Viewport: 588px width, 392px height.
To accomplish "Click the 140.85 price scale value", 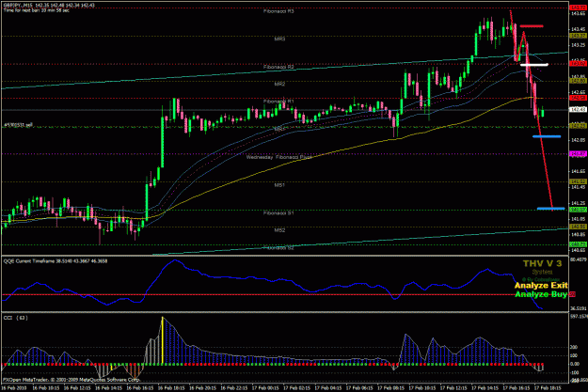I will (579, 235).
